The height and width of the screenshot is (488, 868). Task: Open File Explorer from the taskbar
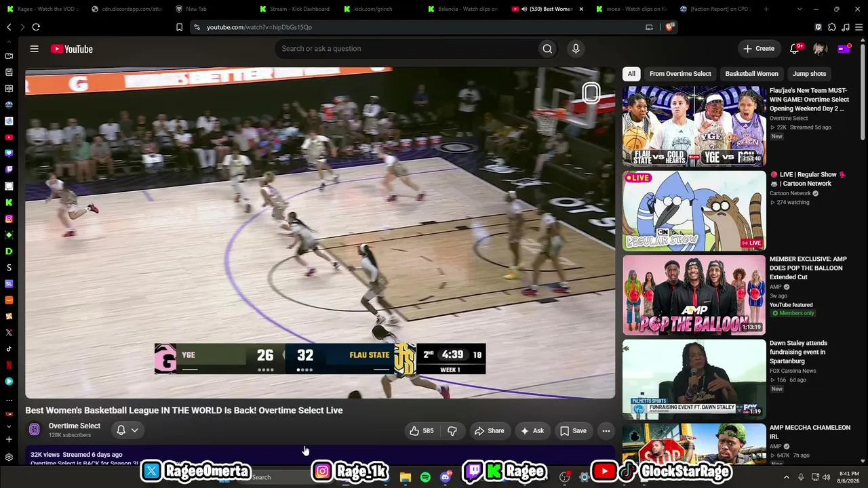(x=405, y=477)
